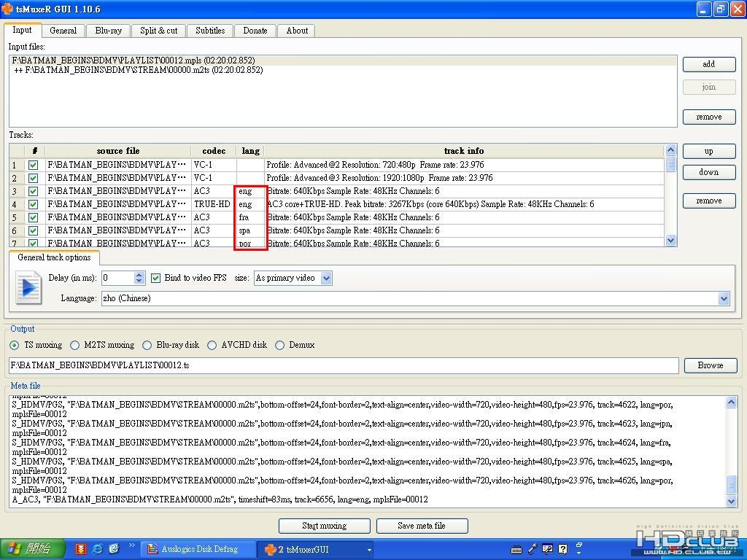Toggle track 6 AC3 spa checkbox
747x560 pixels.
tap(33, 230)
